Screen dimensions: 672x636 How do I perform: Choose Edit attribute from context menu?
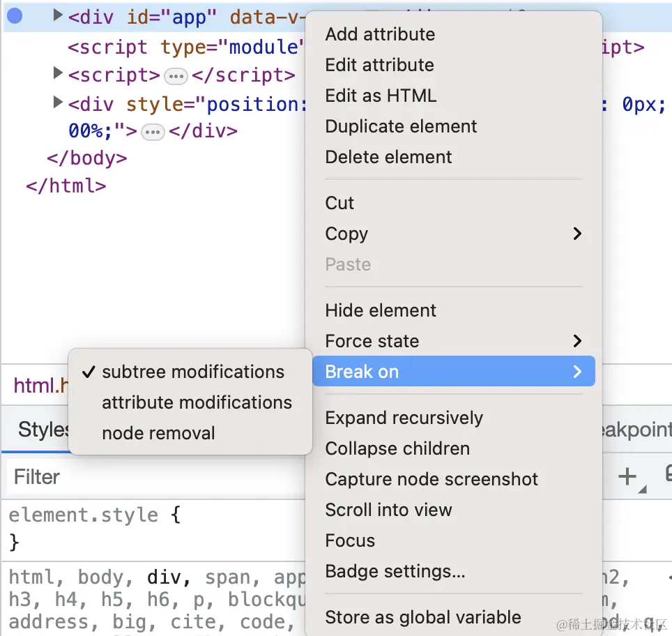point(453,65)
